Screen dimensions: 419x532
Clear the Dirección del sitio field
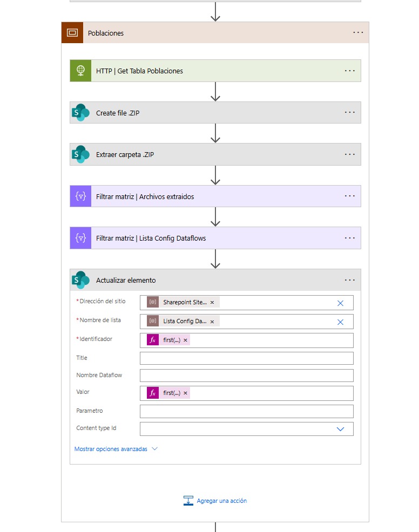pos(340,303)
